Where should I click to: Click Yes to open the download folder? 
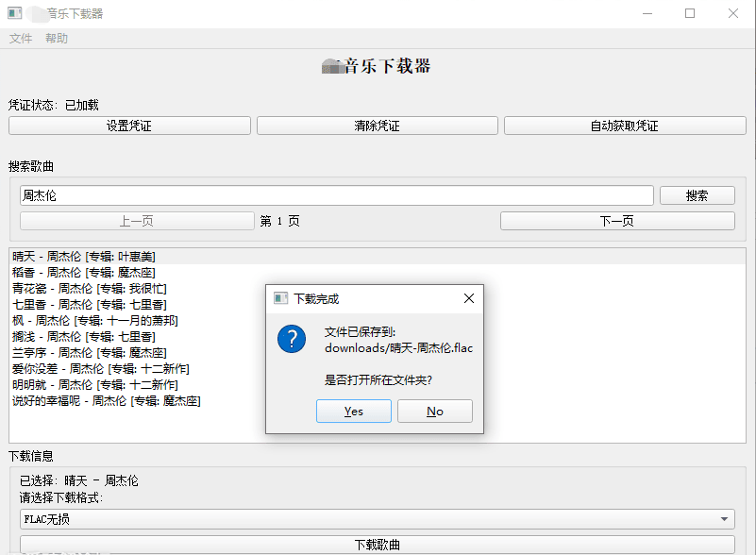(x=353, y=412)
